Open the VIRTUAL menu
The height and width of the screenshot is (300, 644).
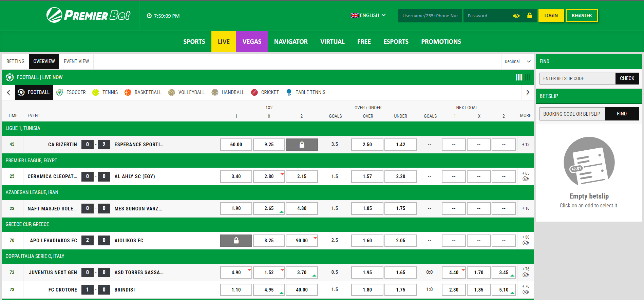(x=333, y=42)
